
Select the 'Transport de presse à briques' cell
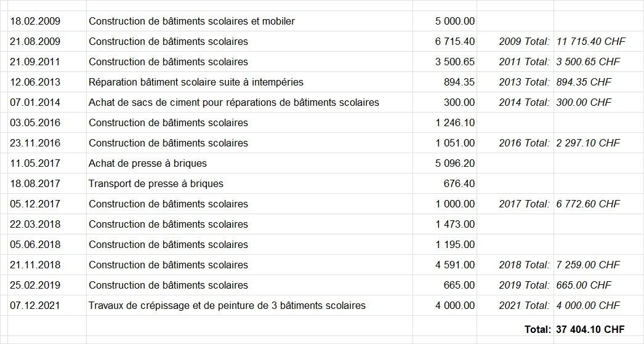point(156,184)
